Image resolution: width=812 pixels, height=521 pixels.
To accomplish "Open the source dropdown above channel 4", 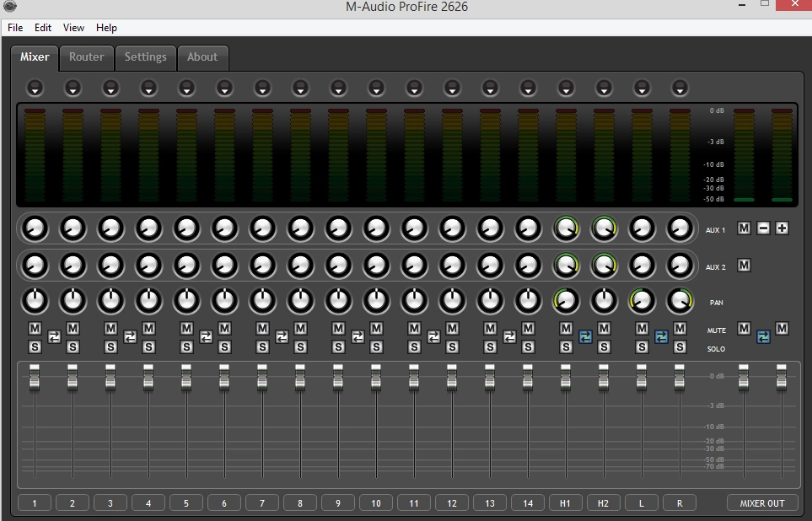I will click(x=148, y=88).
